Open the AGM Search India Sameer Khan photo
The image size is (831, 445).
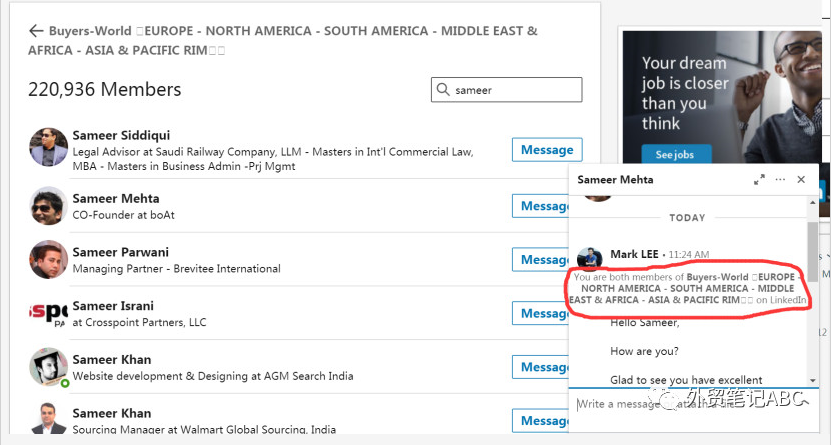[48, 367]
